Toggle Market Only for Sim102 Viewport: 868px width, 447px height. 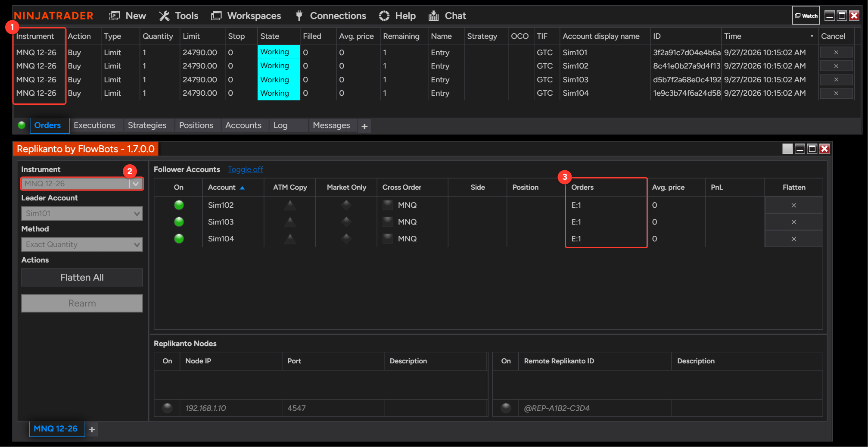click(x=346, y=205)
